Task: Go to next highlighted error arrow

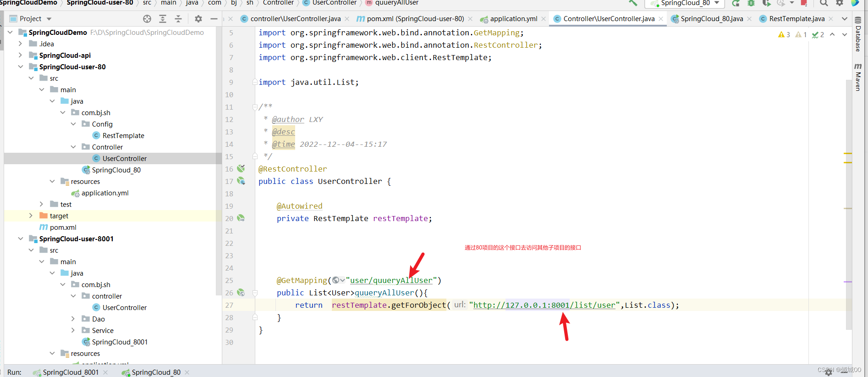Action: click(845, 34)
